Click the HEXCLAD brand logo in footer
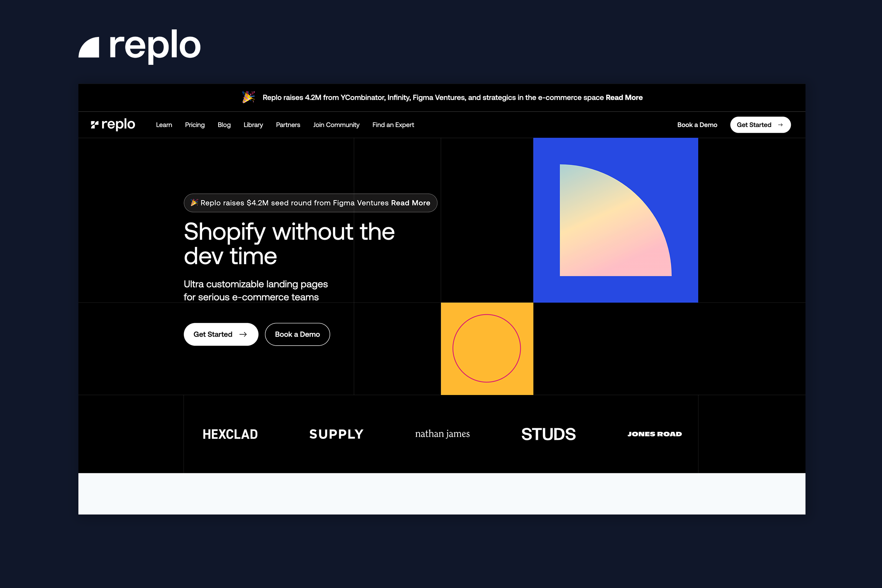882x588 pixels. tap(230, 433)
